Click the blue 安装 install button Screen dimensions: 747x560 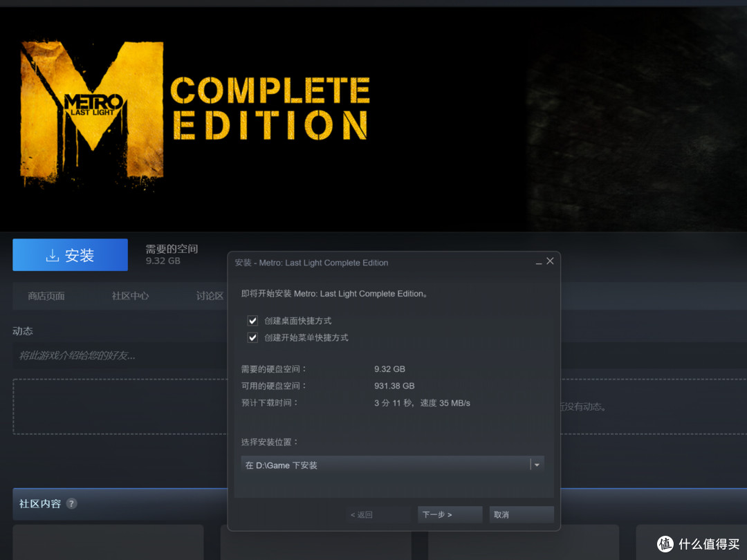pos(70,254)
